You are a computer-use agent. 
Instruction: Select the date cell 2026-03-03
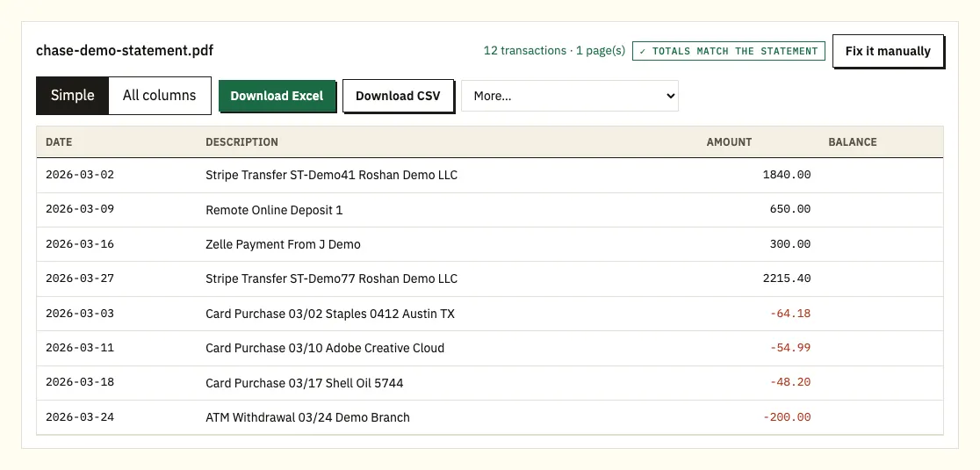point(80,314)
